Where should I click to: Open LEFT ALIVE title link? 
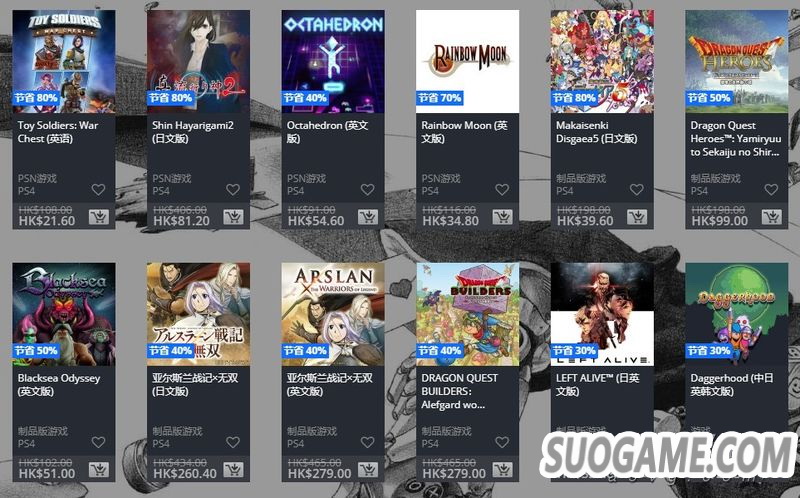tap(597, 385)
